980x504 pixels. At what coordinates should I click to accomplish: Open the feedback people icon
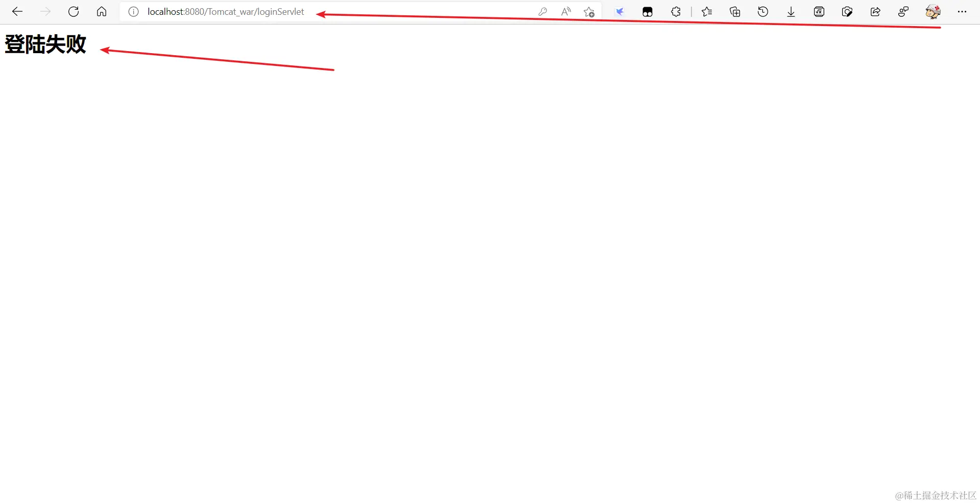[x=903, y=12]
